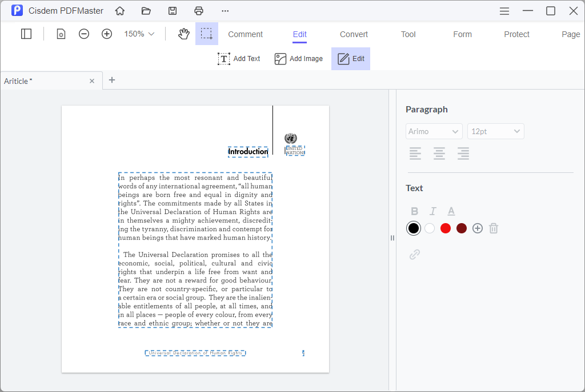This screenshot has width=585, height=392.
Task: Activate the marquee selection tool
Action: (x=207, y=34)
